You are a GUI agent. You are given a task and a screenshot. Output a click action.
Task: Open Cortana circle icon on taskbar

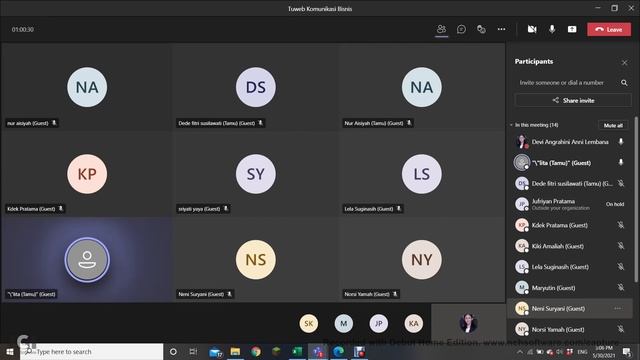click(173, 351)
